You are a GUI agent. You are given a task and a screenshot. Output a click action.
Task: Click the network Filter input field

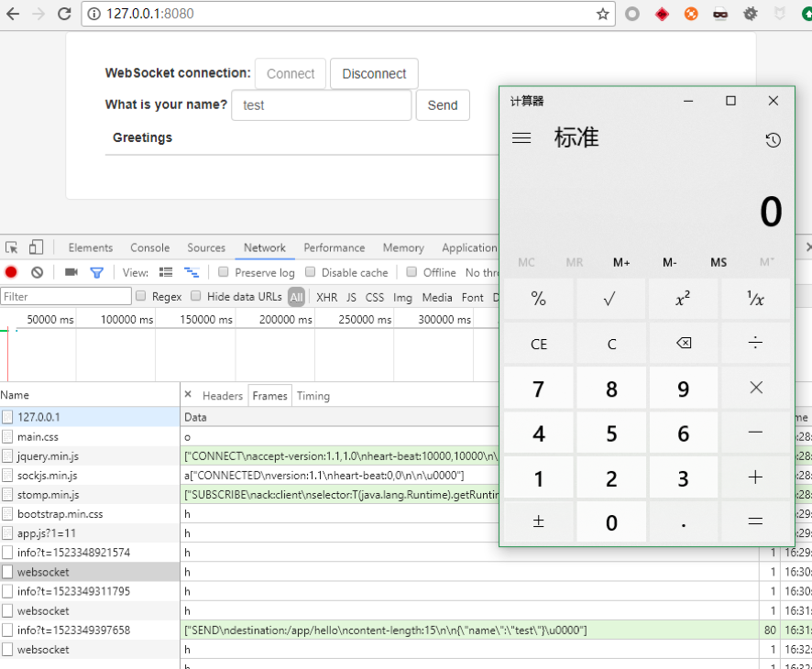64,296
